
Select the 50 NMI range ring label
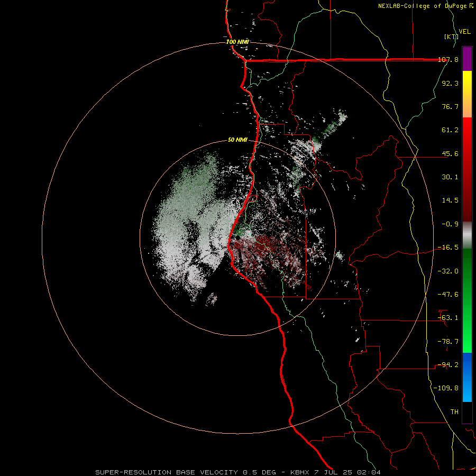tap(237, 140)
